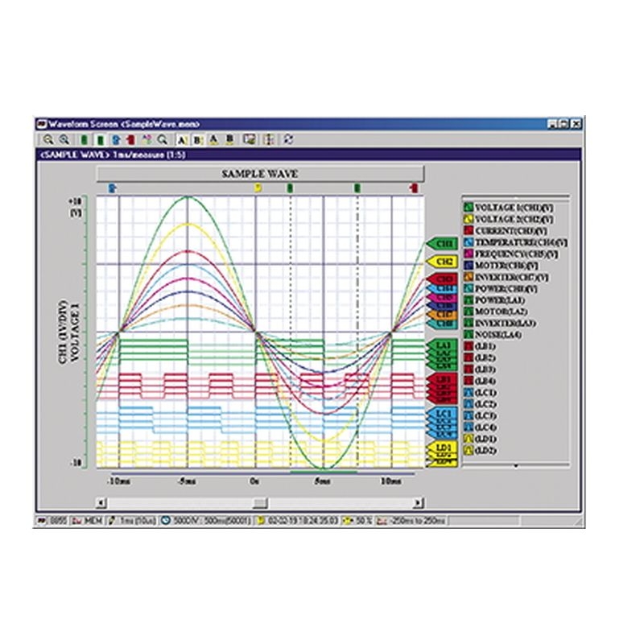
Task: Click the zoom out magnifier icon
Action: 64,140
